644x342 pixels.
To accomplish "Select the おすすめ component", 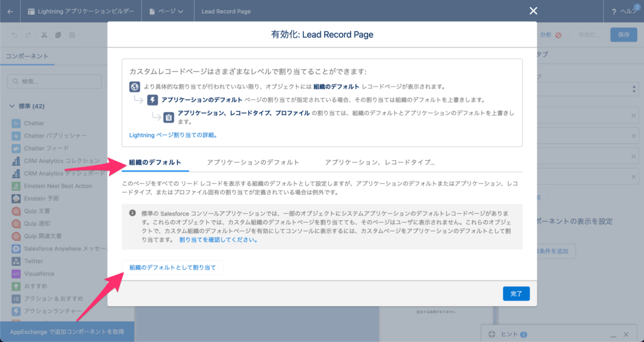I will (x=30, y=286).
